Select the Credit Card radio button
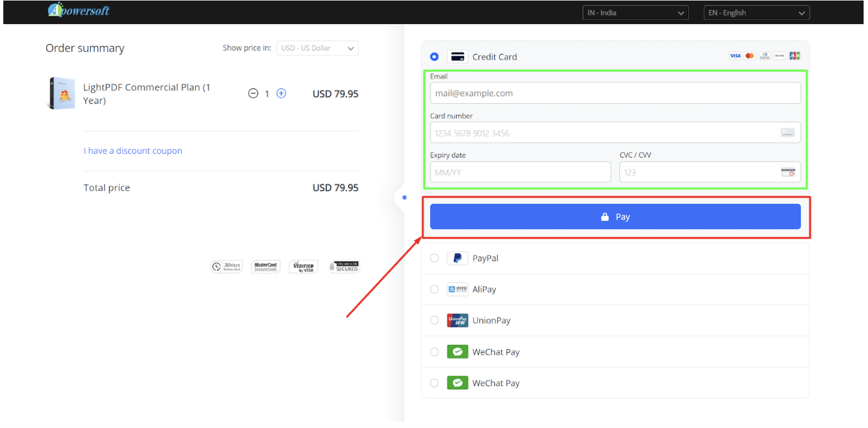The image size is (868, 428). click(x=435, y=57)
